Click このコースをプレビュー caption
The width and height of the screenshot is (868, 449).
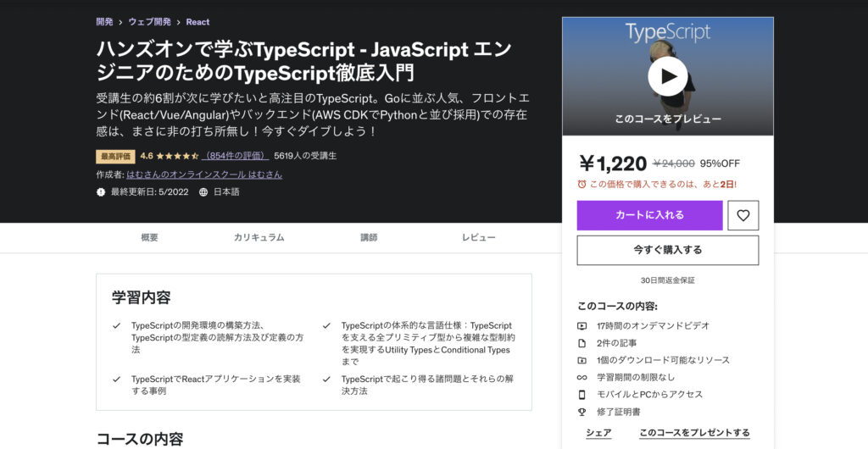668,119
